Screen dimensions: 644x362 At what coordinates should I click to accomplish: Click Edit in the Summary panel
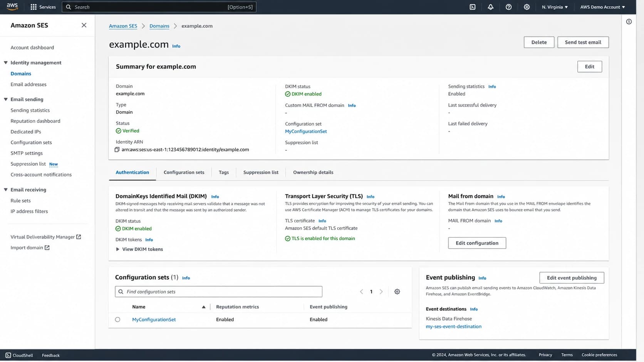click(x=589, y=67)
